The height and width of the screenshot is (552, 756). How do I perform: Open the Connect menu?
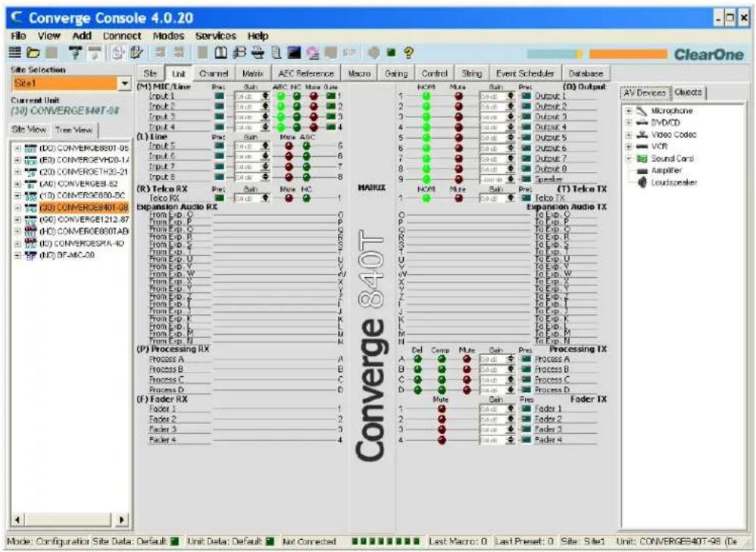point(121,36)
